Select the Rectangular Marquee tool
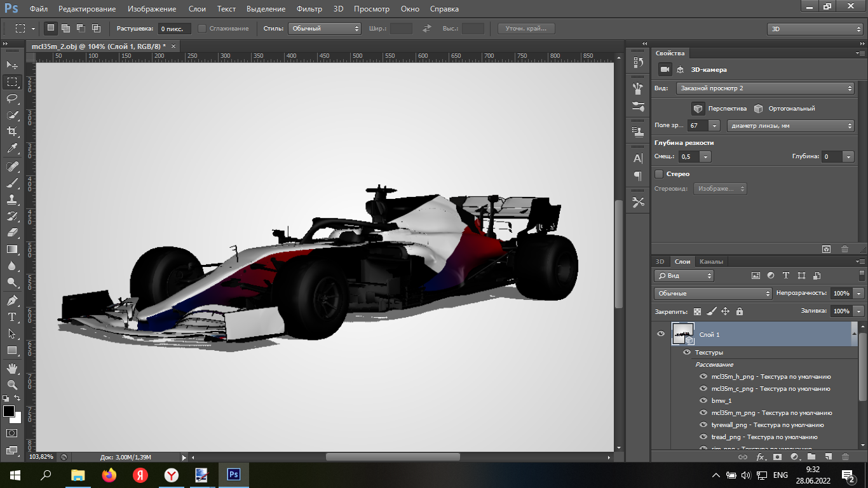The image size is (868, 488). 12,82
